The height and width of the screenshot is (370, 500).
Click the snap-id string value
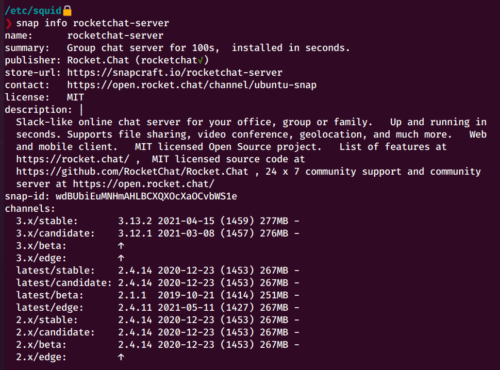click(x=146, y=196)
